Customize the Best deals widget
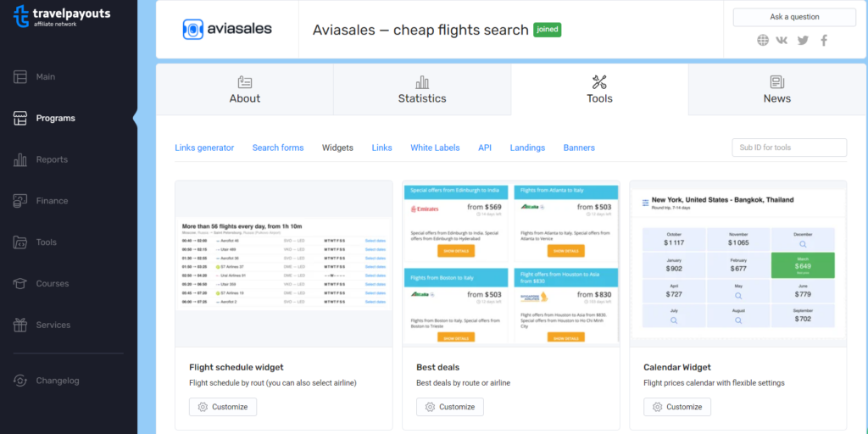This screenshot has width=868, height=434. click(450, 407)
